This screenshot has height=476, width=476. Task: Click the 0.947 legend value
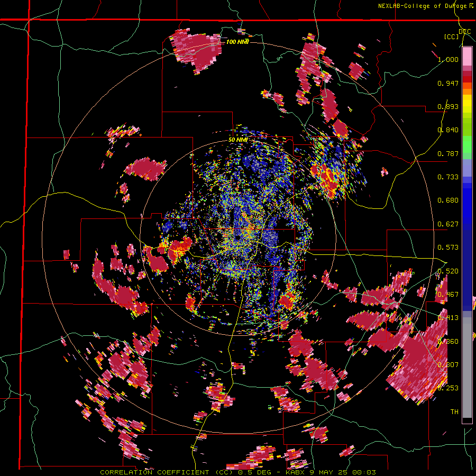[x=448, y=83]
